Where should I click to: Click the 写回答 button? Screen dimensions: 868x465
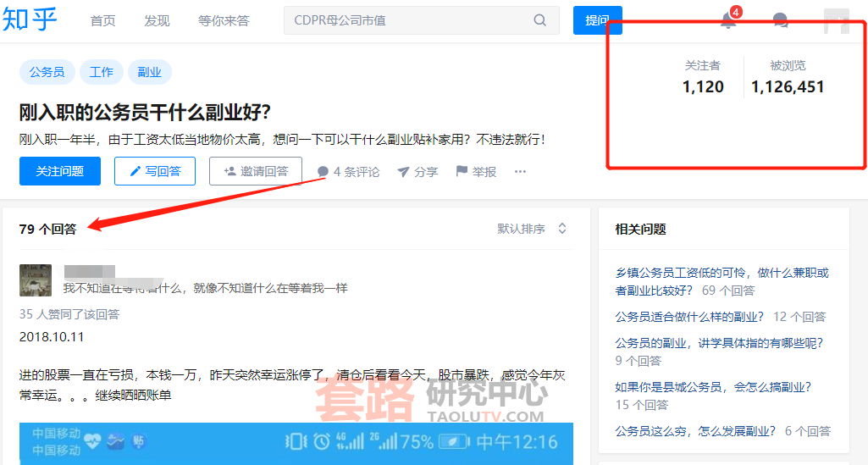155,171
